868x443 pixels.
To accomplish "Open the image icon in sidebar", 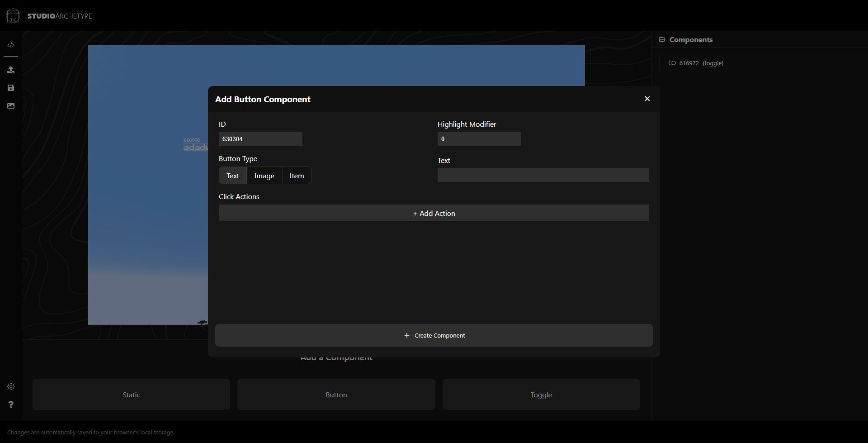I will click(11, 106).
